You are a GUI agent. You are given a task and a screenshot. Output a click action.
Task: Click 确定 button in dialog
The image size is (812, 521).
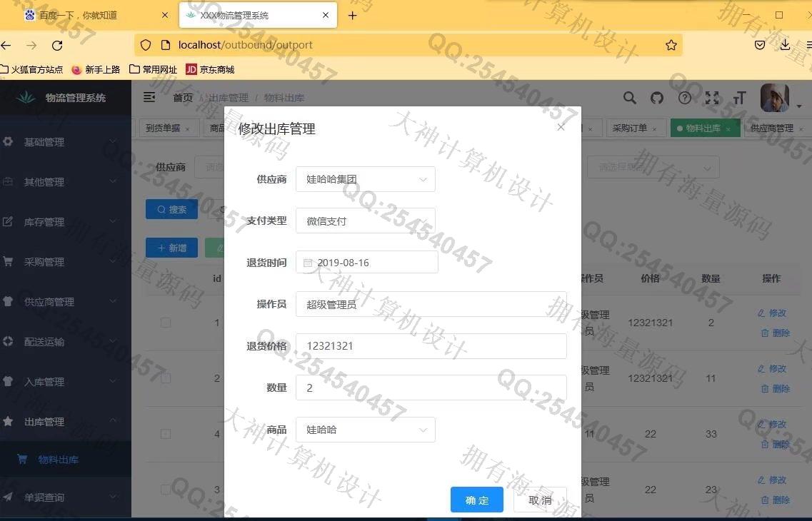[x=476, y=500]
